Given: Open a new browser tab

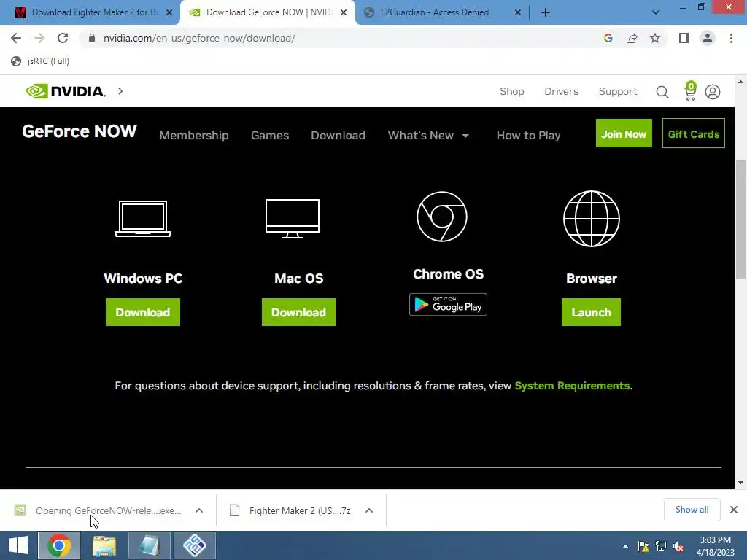Looking at the screenshot, I should coord(546,13).
